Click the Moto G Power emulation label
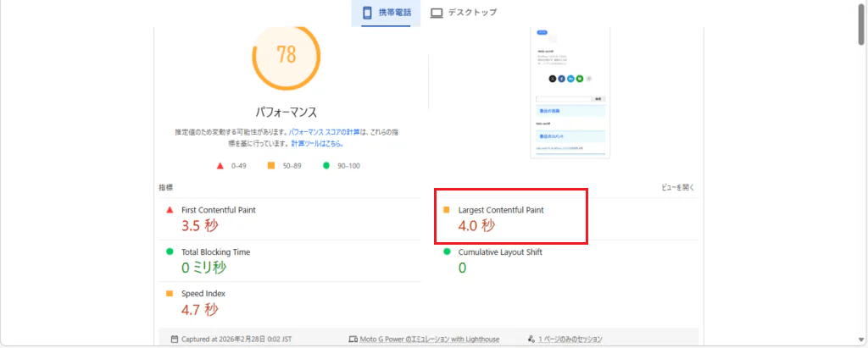The width and height of the screenshot is (868, 348). [430, 340]
